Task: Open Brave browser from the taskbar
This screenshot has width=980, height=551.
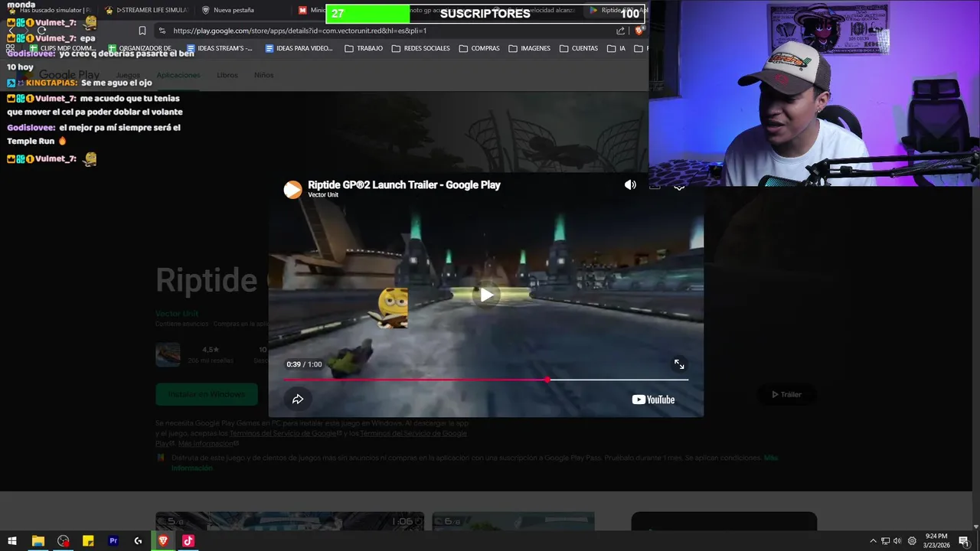Action: coord(163,541)
